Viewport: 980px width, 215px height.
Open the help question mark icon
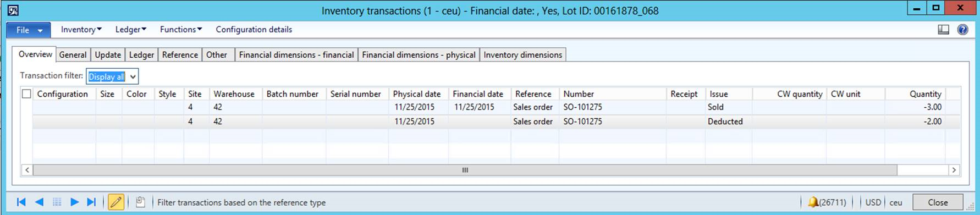pos(962,30)
